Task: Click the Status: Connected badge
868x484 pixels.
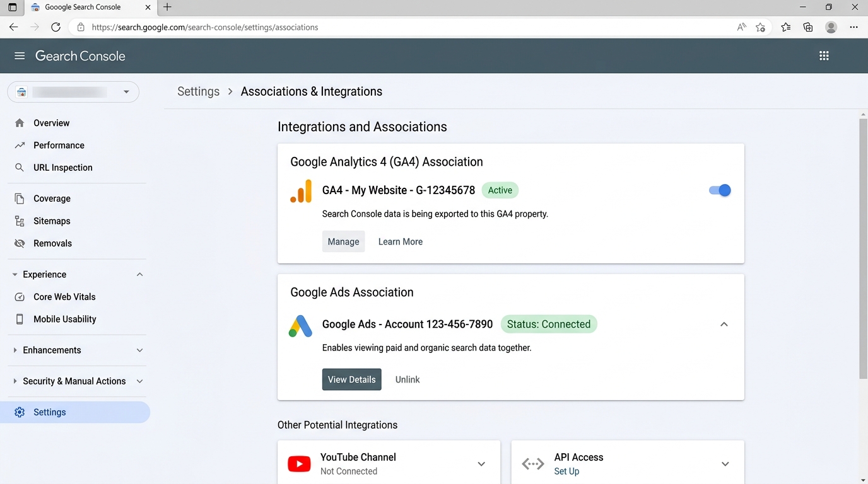Action: (x=549, y=325)
